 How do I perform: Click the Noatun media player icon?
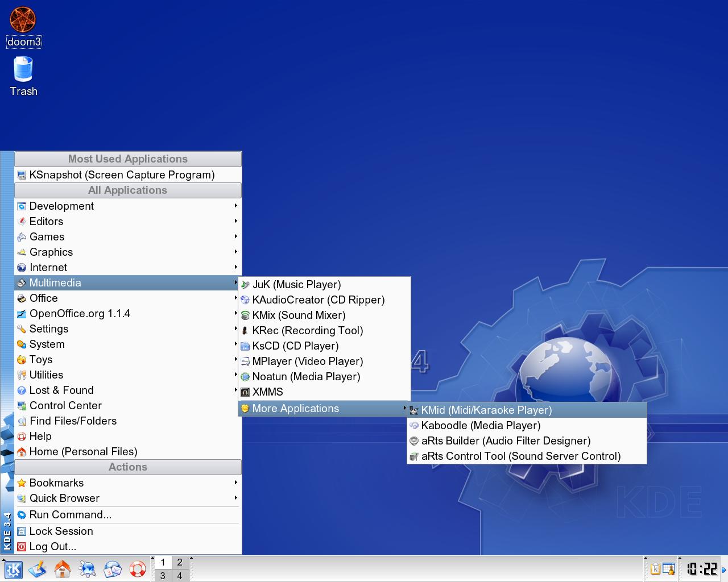point(245,377)
